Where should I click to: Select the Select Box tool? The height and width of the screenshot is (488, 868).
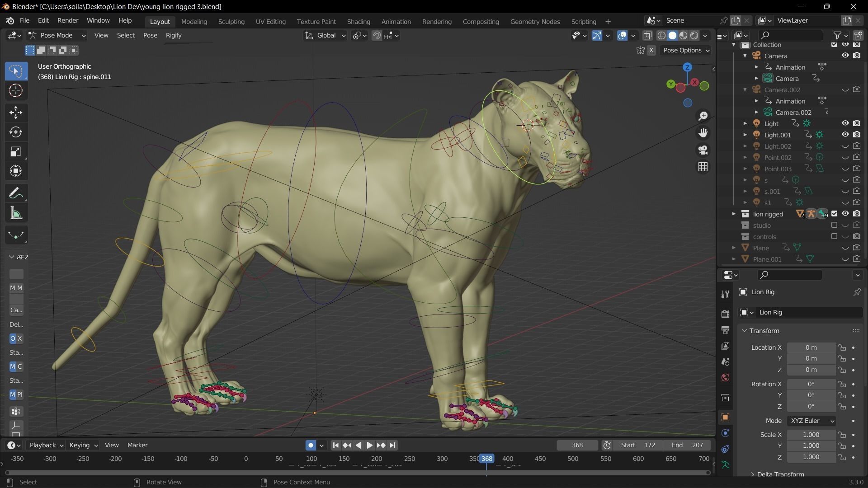tap(16, 71)
